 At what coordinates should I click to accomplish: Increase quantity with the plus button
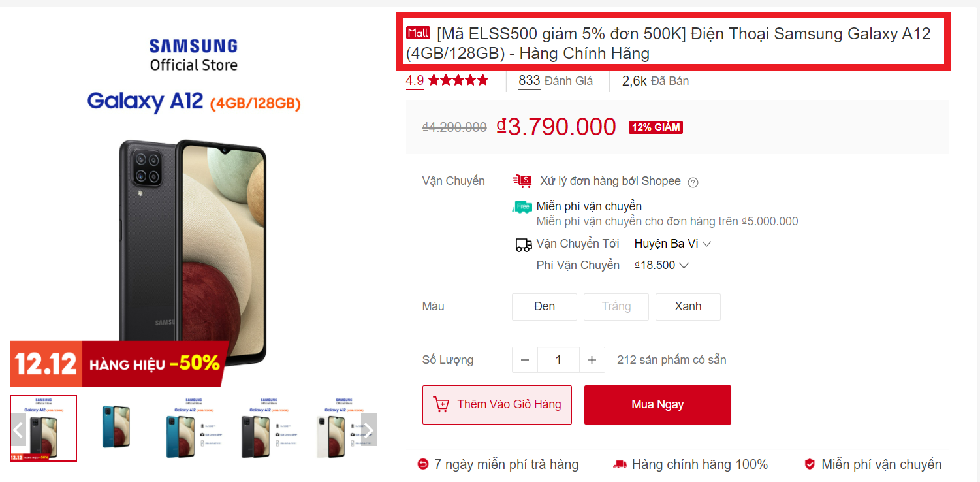click(x=592, y=360)
